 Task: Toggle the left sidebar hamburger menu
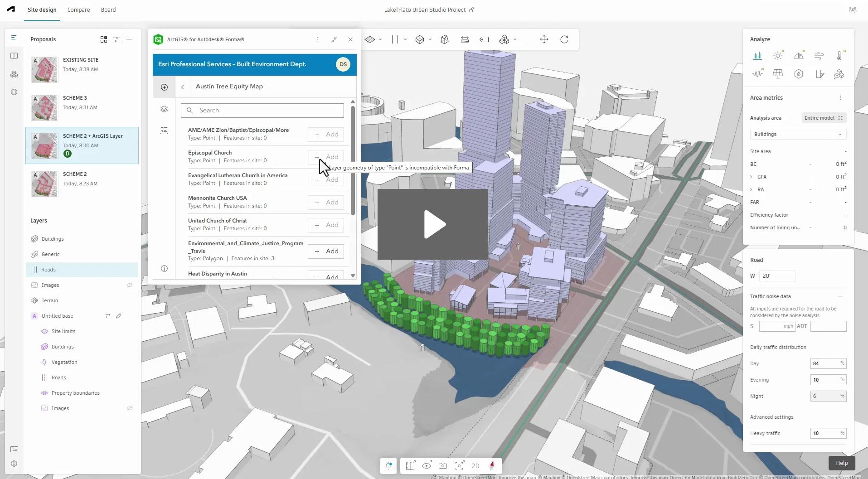point(14,38)
